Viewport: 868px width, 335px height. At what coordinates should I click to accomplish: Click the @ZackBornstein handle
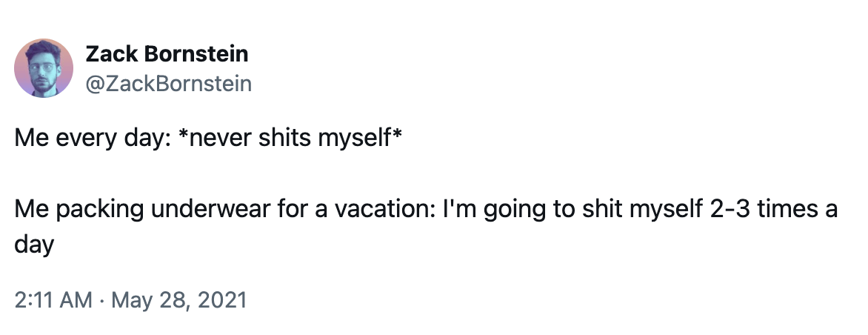169,84
